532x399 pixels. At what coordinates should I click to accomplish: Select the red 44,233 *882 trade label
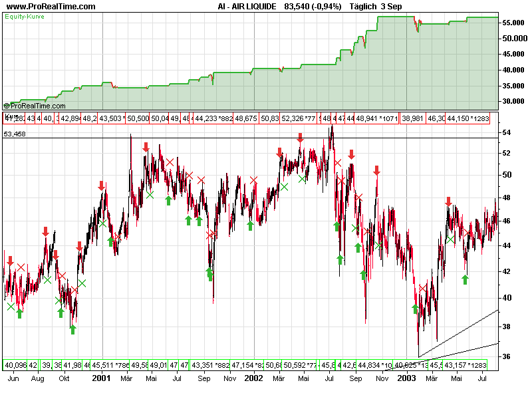point(213,118)
